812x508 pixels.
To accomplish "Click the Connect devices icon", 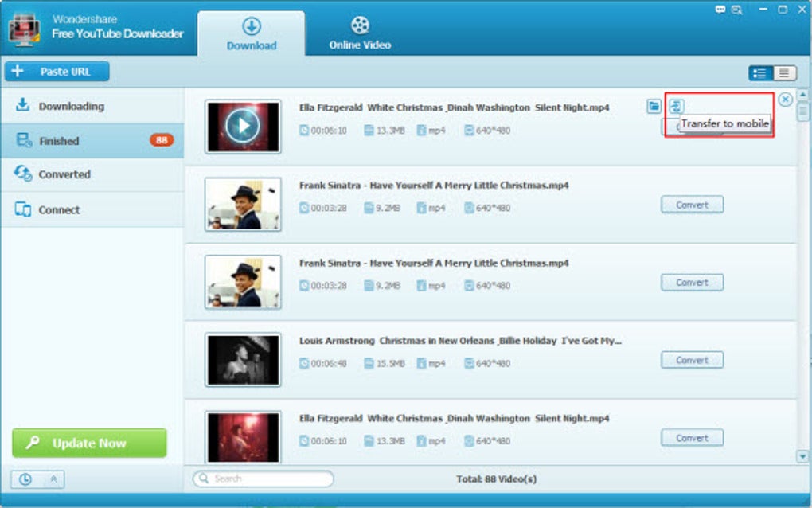I will [x=23, y=209].
